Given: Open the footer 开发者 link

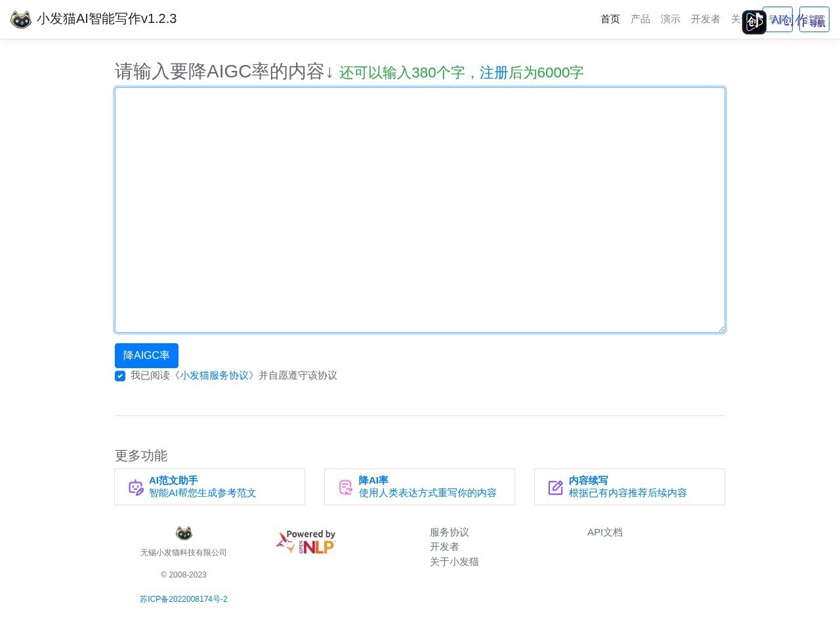Looking at the screenshot, I should pyautogui.click(x=444, y=547).
